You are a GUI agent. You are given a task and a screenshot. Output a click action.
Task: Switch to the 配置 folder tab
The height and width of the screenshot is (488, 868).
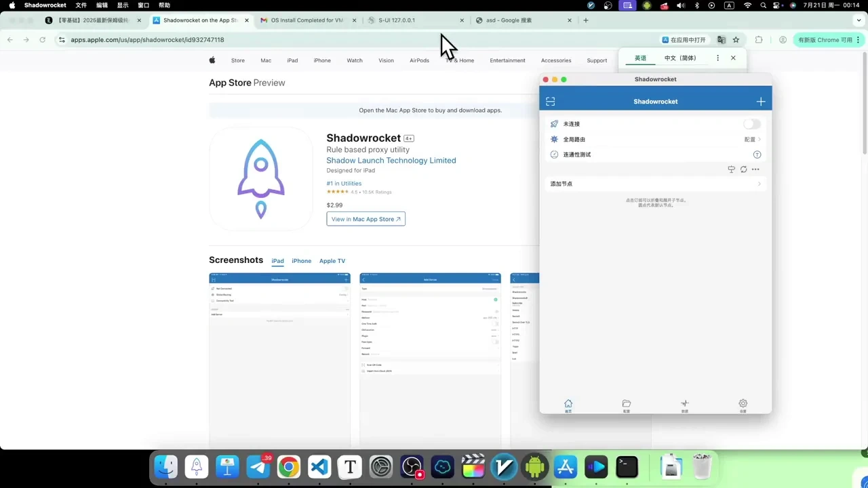point(626,405)
